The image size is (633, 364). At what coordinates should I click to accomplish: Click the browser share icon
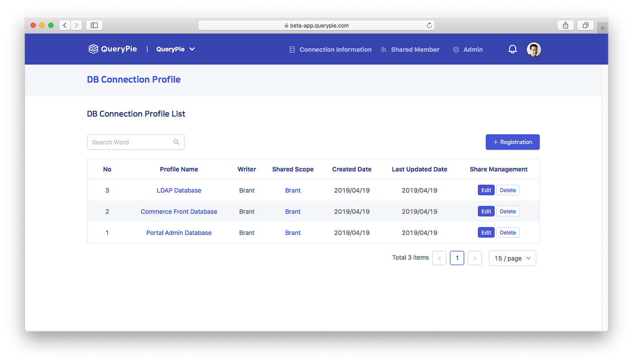click(x=566, y=25)
